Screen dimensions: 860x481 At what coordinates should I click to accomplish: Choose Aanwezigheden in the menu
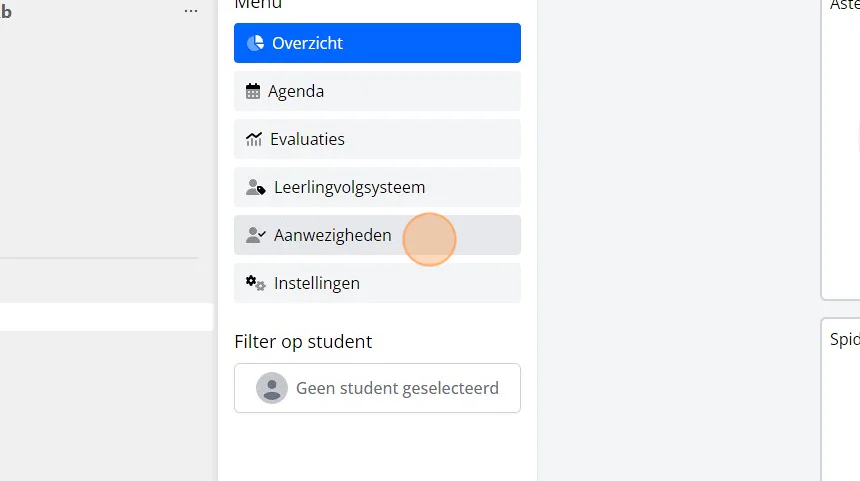click(377, 235)
